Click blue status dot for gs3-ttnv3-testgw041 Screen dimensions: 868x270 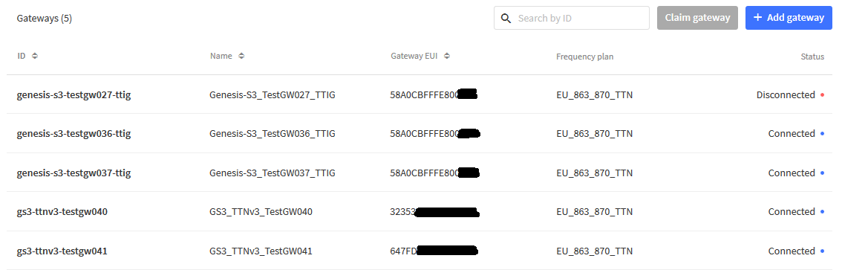point(822,251)
